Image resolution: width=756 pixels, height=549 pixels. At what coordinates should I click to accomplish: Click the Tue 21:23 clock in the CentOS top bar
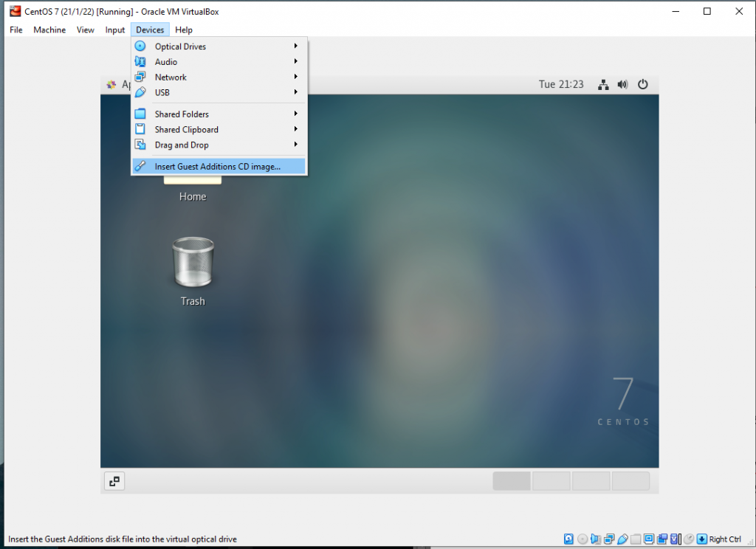561,84
